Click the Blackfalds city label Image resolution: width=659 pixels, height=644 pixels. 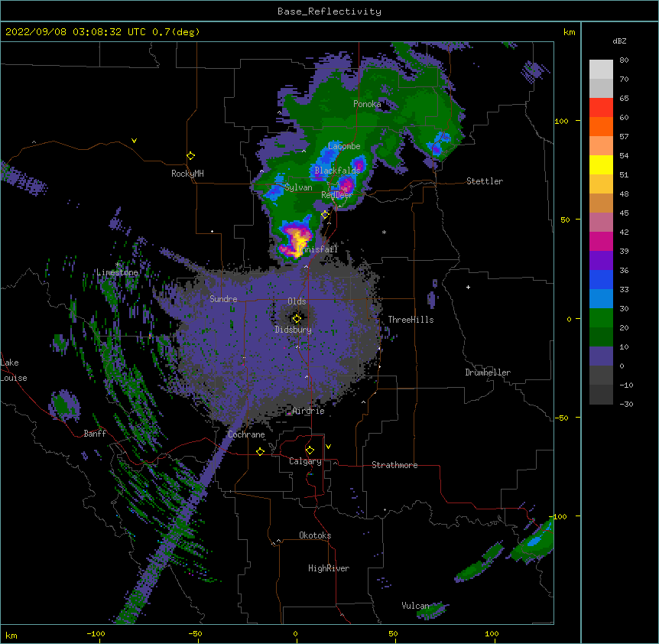[x=337, y=171]
